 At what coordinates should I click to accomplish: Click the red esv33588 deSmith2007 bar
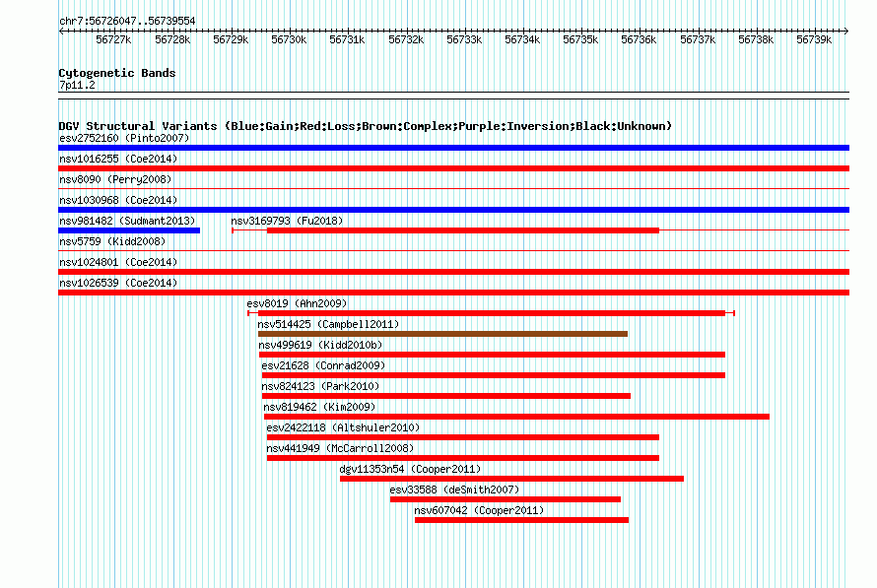coord(506,499)
